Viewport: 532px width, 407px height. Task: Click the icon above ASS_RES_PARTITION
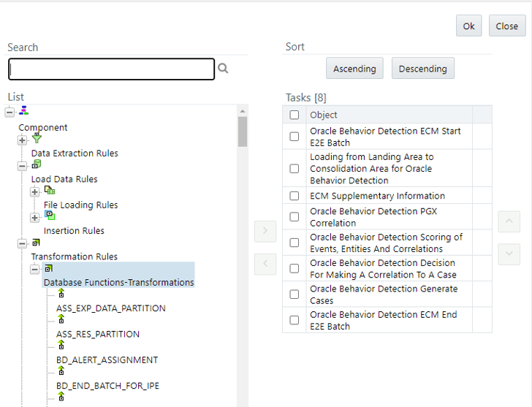point(61,319)
